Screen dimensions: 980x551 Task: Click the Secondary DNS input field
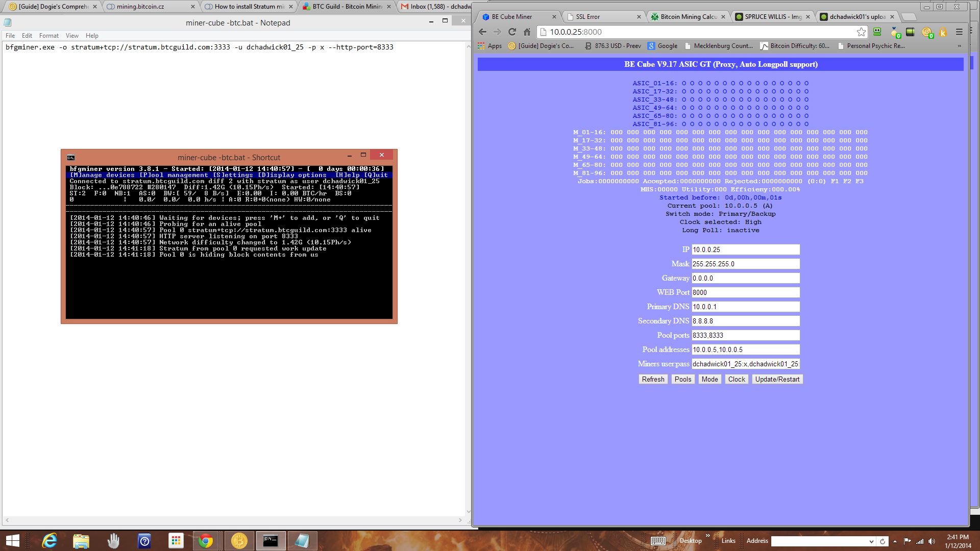pos(746,321)
